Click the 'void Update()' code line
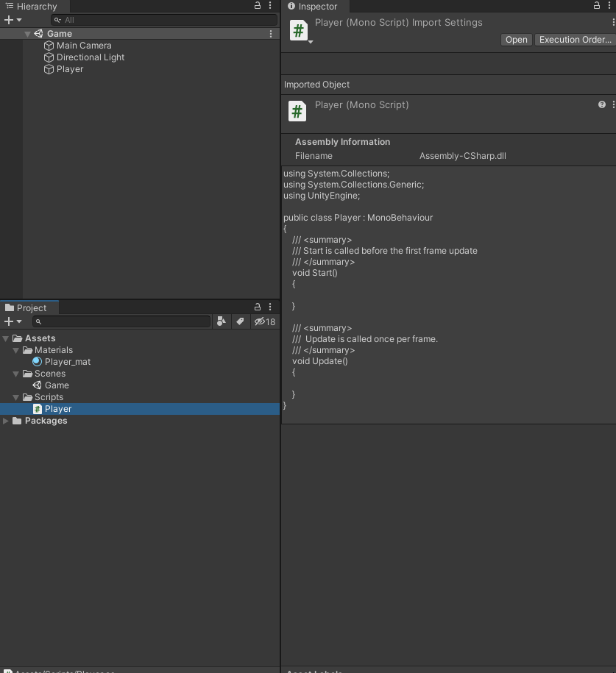Image resolution: width=616 pixels, height=673 pixels. 320,361
